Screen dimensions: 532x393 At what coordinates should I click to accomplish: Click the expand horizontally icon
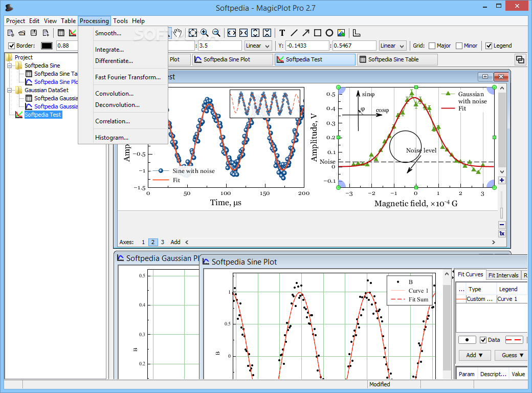[x=232, y=33]
